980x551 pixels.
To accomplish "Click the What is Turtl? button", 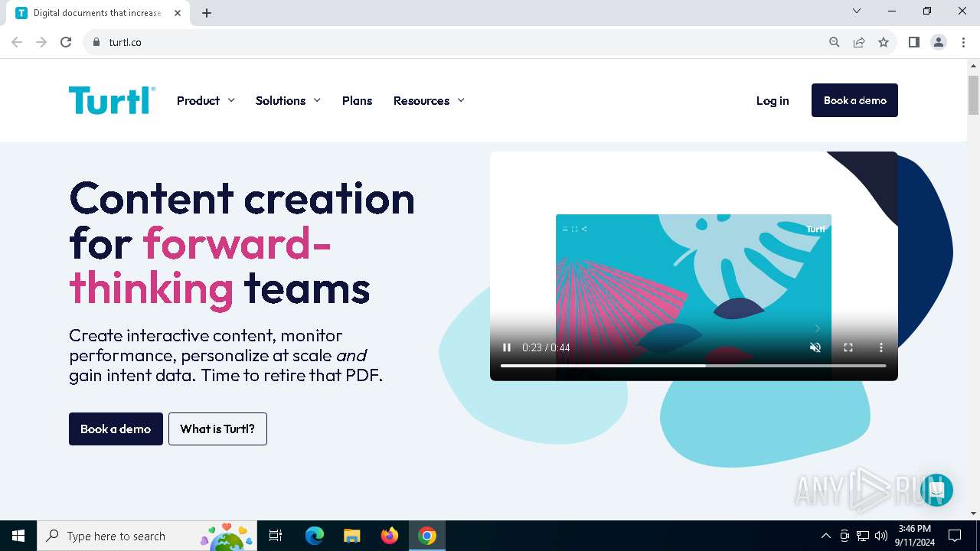I will (x=217, y=429).
